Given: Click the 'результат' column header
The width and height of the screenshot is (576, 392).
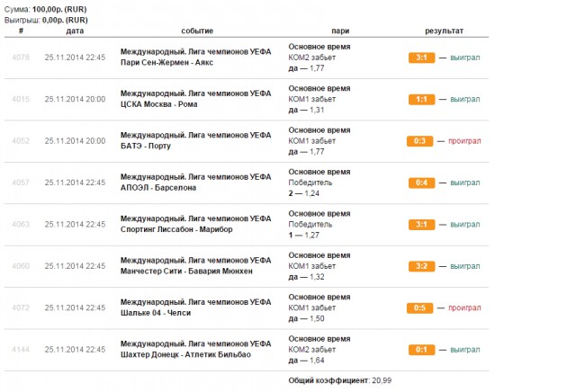Looking at the screenshot, I should coord(444,31).
